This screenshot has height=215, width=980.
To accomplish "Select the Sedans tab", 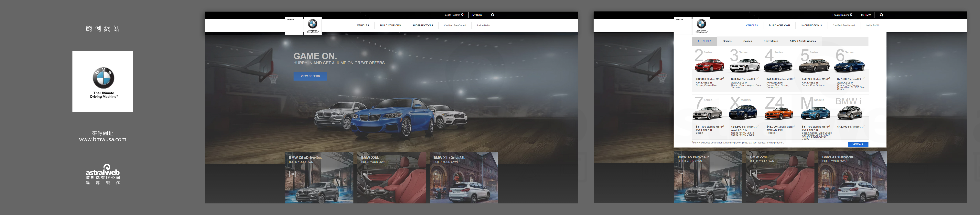I will click(x=727, y=41).
